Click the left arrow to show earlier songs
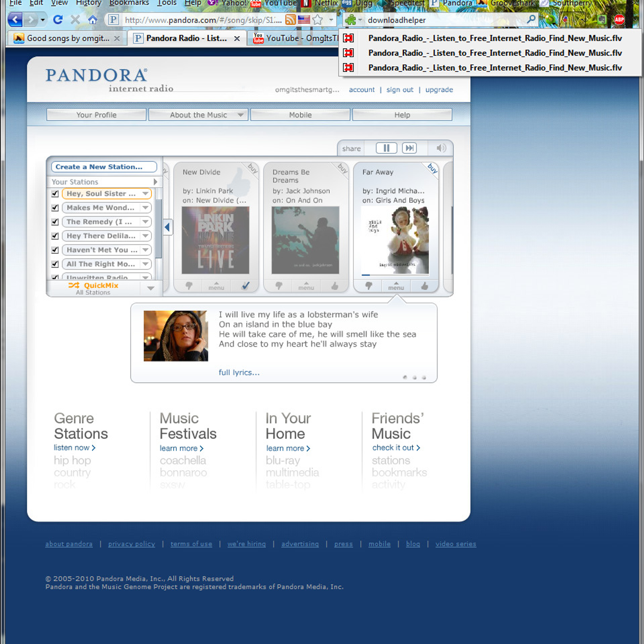644x644 pixels. tap(167, 227)
